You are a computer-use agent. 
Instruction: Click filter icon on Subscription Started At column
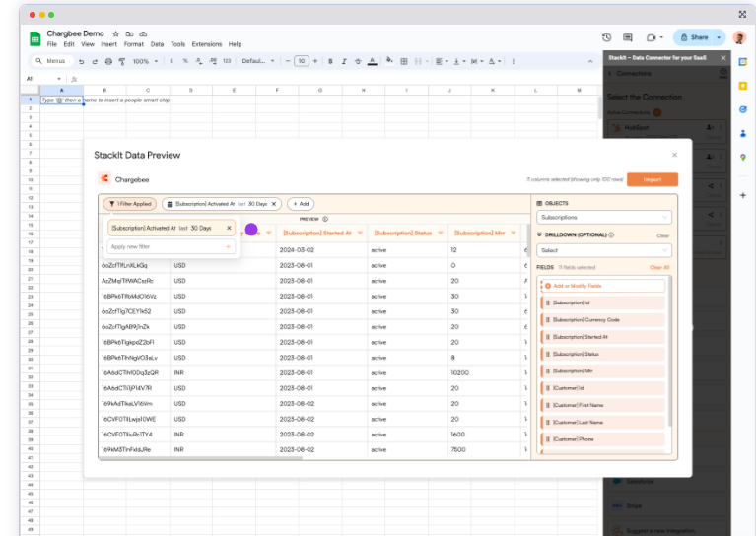coord(360,234)
